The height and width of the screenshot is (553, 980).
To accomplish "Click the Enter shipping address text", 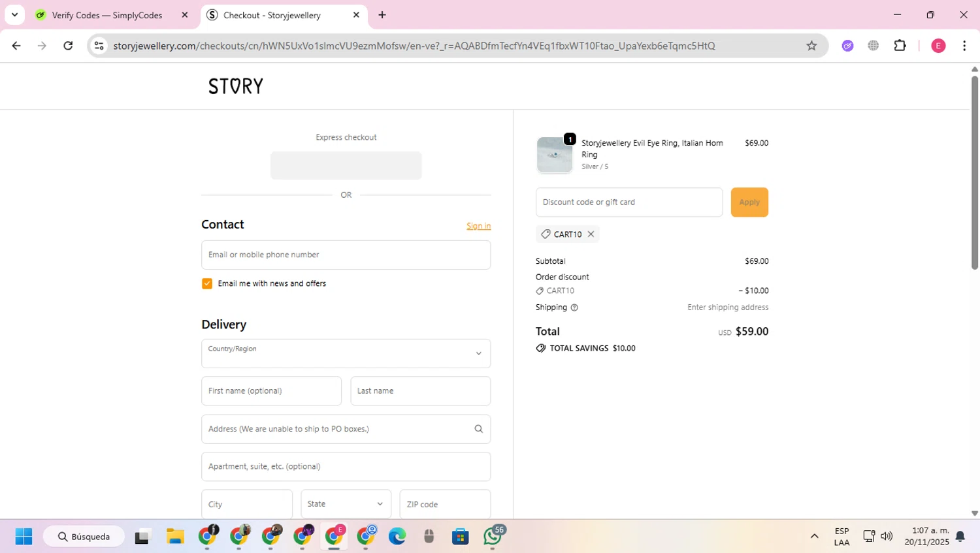I will point(728,308).
